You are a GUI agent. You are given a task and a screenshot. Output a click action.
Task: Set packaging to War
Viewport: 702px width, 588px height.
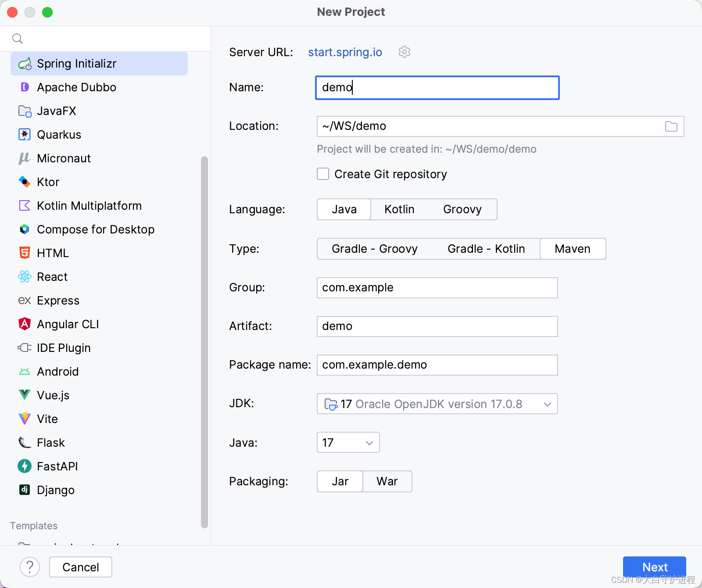click(387, 481)
